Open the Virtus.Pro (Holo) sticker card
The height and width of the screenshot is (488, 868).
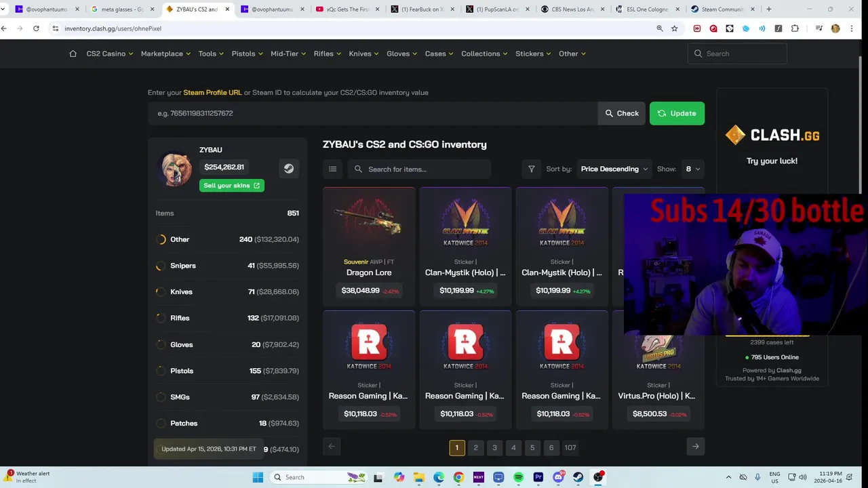(658, 369)
